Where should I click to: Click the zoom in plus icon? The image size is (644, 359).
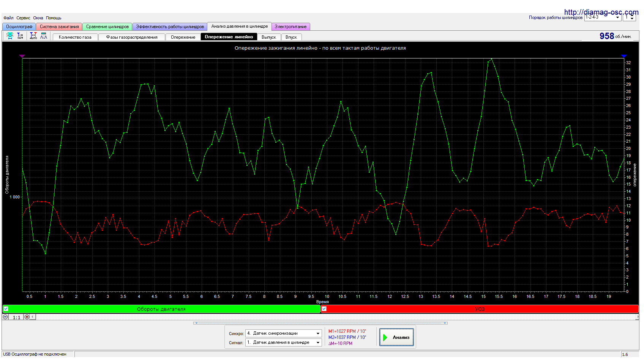(27, 317)
